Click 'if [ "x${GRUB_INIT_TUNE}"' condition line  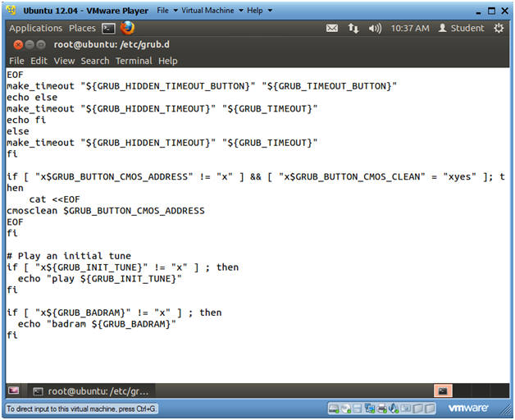(x=122, y=267)
